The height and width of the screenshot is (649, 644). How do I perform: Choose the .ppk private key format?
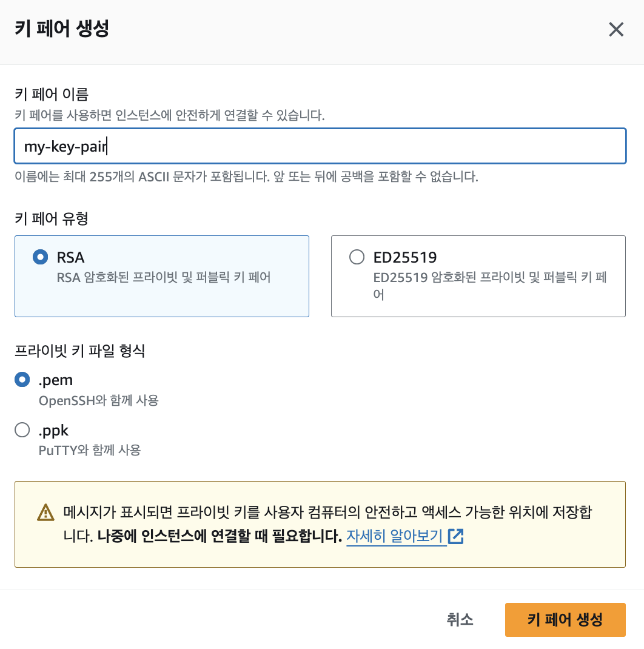pos(21,429)
